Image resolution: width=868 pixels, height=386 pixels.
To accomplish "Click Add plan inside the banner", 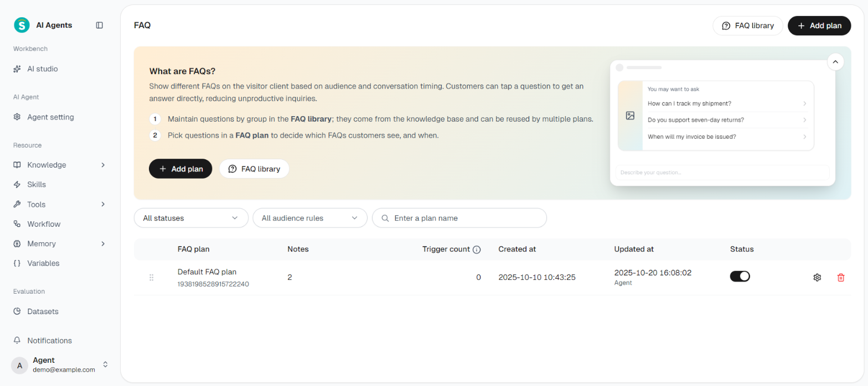I will coord(180,169).
